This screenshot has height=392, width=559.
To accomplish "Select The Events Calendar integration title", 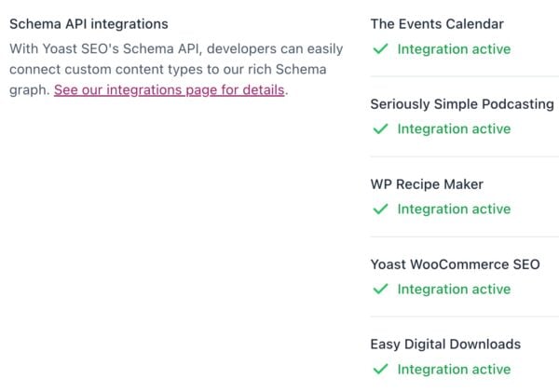I will (437, 24).
